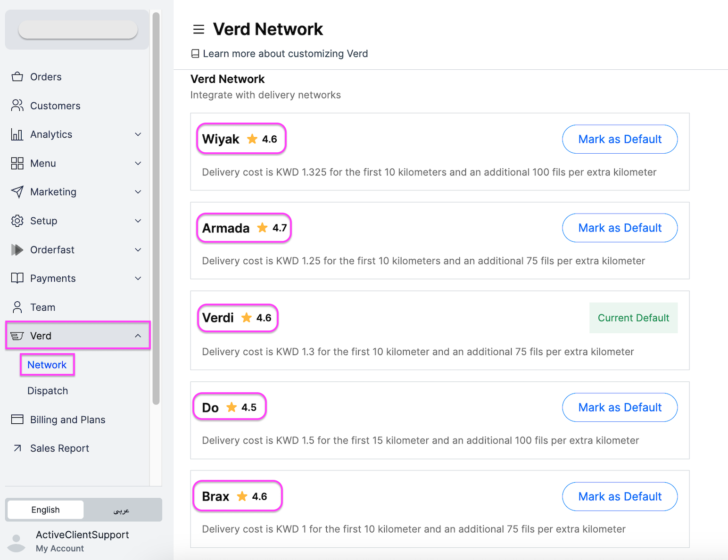728x560 pixels.
Task: Select the Network submenu item
Action: (x=47, y=365)
